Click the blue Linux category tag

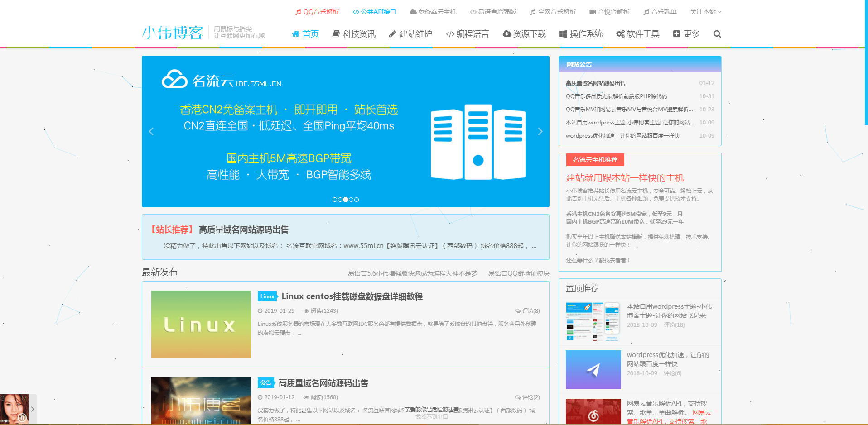point(267,296)
